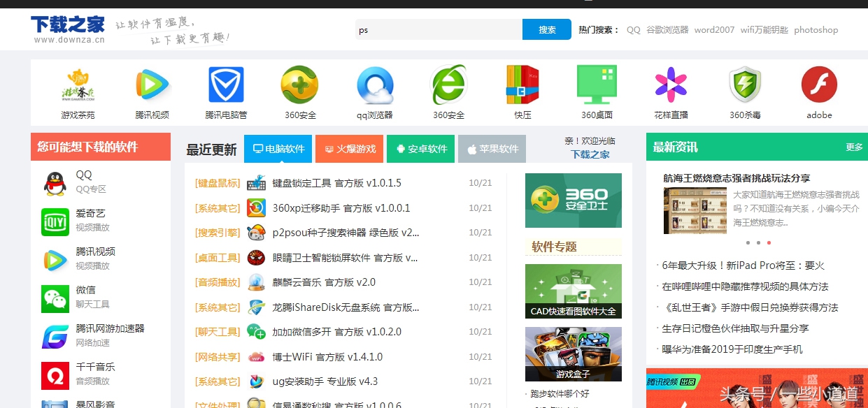
Task: Select the third carousel dot under the news image
Action: click(769, 242)
